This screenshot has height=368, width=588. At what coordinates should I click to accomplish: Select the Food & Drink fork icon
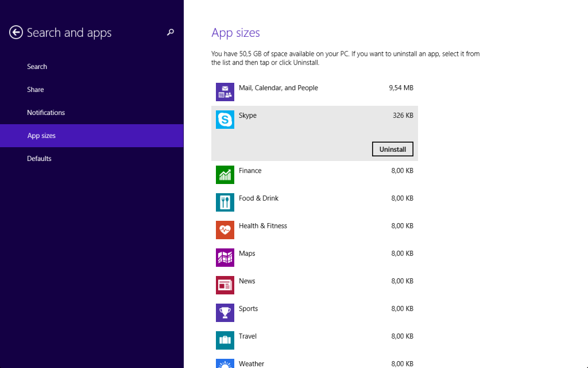click(225, 202)
